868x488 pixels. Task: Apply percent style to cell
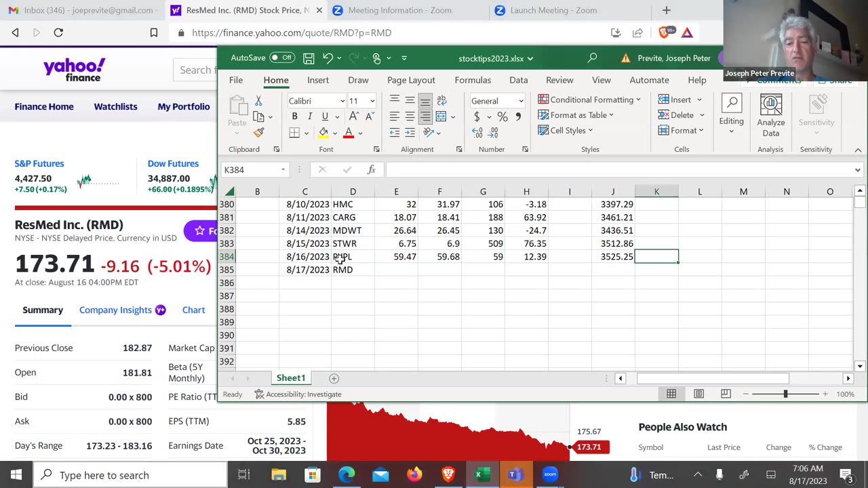[502, 117]
